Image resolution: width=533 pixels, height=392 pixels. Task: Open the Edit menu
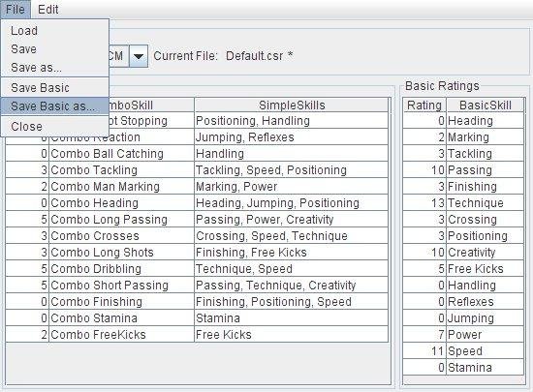pyautogui.click(x=47, y=9)
